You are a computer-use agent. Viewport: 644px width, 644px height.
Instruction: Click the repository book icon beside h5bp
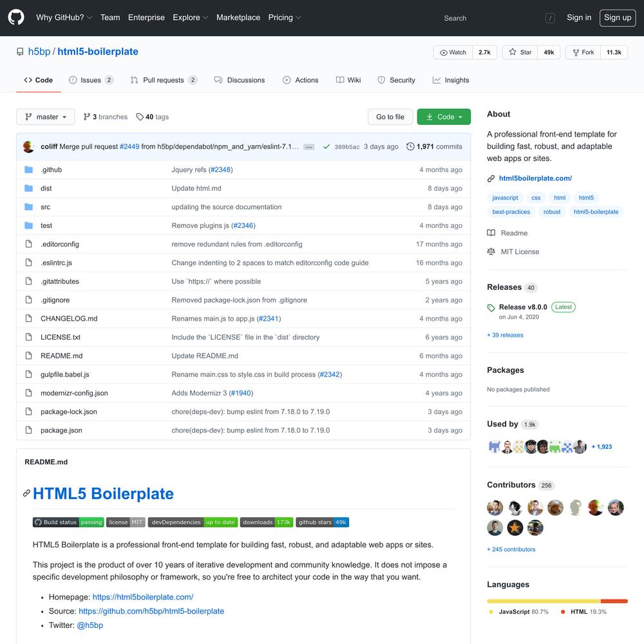point(20,52)
